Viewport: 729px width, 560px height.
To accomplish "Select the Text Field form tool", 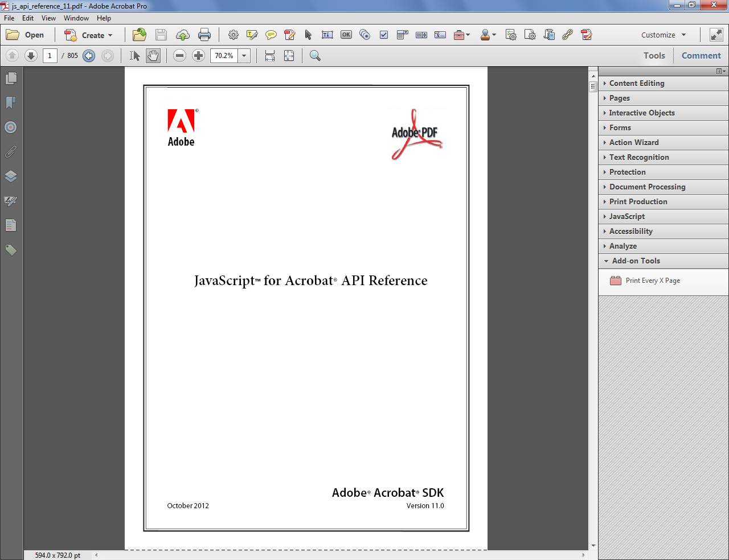I will [x=327, y=35].
